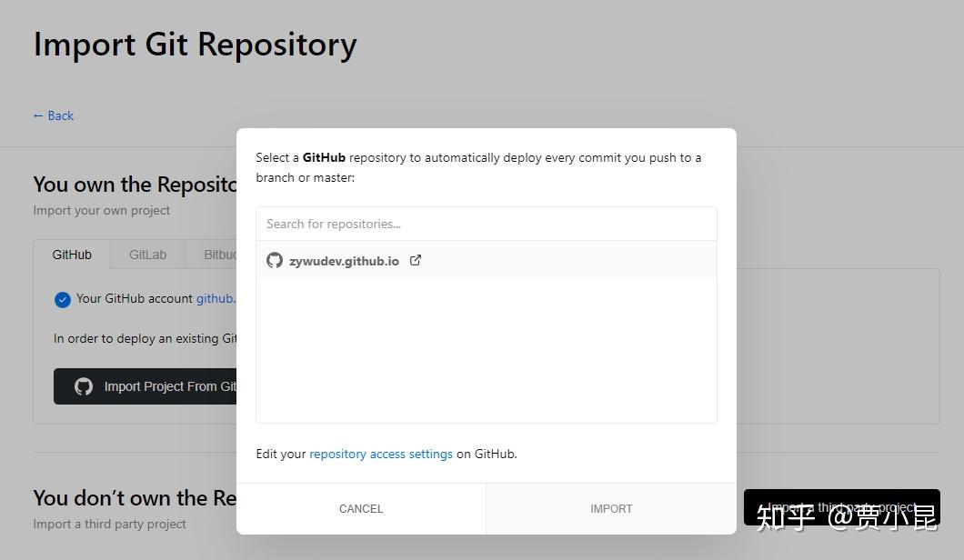Click the 'Import your own project' text
This screenshot has height=560, width=964.
[x=102, y=210]
